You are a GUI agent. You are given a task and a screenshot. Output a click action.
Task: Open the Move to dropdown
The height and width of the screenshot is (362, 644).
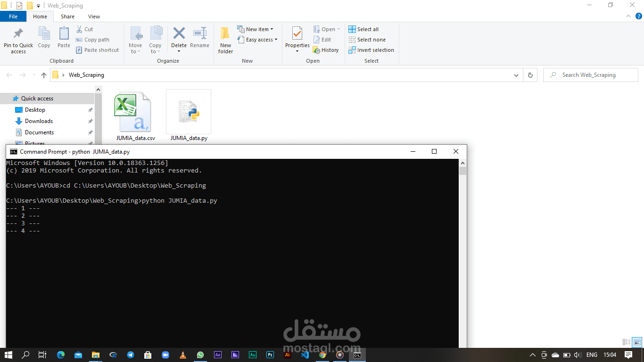pos(135,40)
